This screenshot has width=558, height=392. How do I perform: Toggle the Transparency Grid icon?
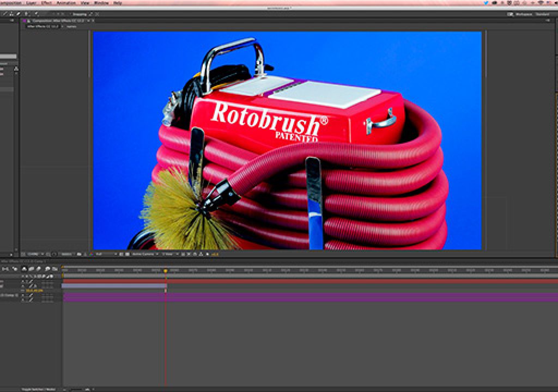point(127,254)
